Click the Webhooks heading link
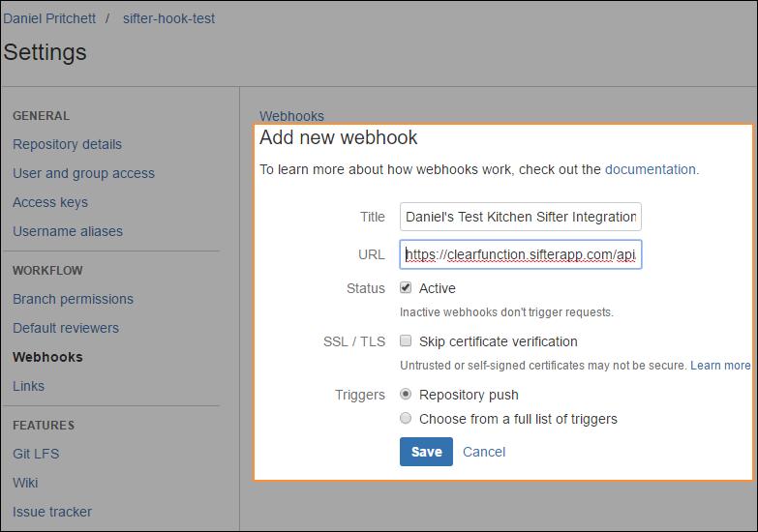758x532 pixels. [x=291, y=116]
